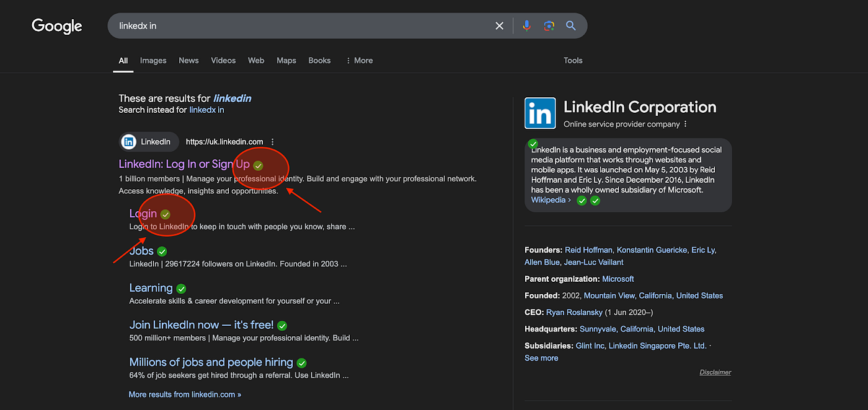Image resolution: width=868 pixels, height=410 pixels.
Task: Click the Disclaimer link
Action: [715, 372]
